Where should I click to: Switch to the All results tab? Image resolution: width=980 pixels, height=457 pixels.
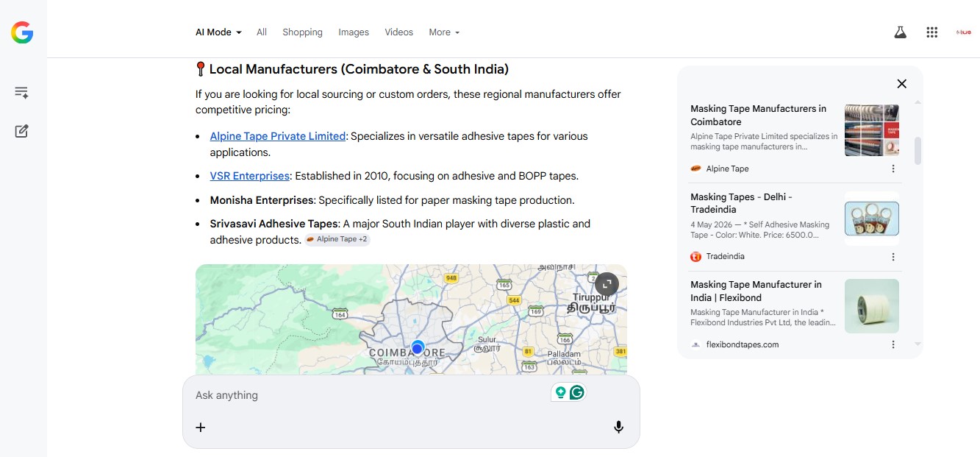coord(262,32)
